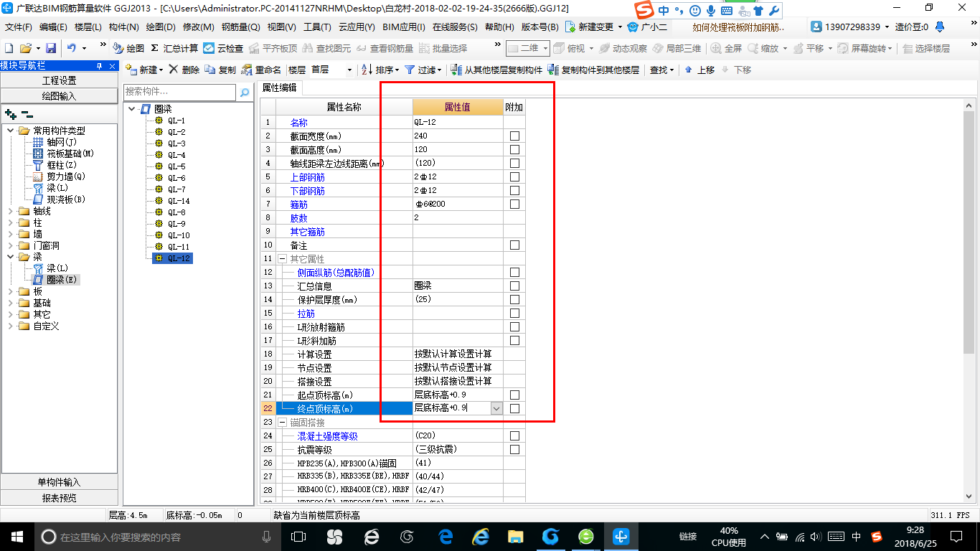Expand all using plus icon in navigator
980x551 pixels.
(10, 113)
